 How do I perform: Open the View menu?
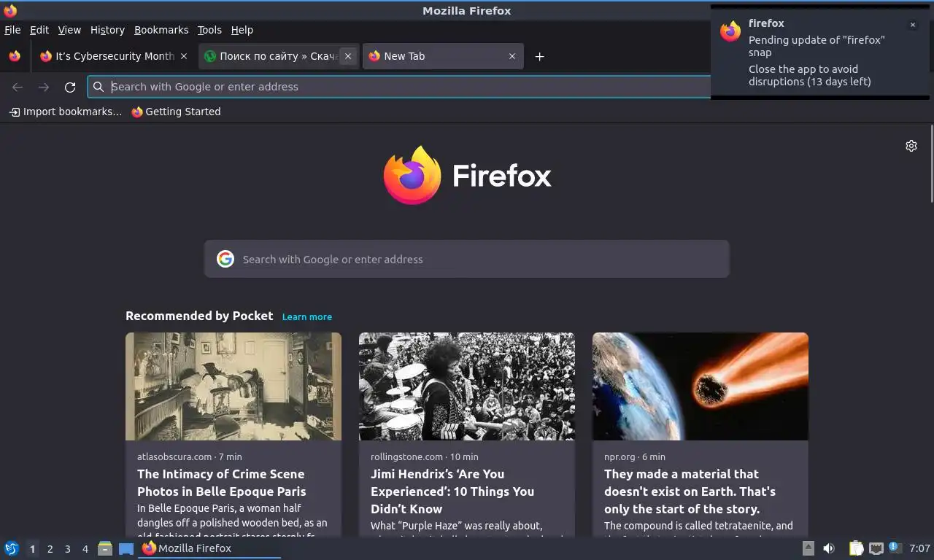[x=69, y=30]
